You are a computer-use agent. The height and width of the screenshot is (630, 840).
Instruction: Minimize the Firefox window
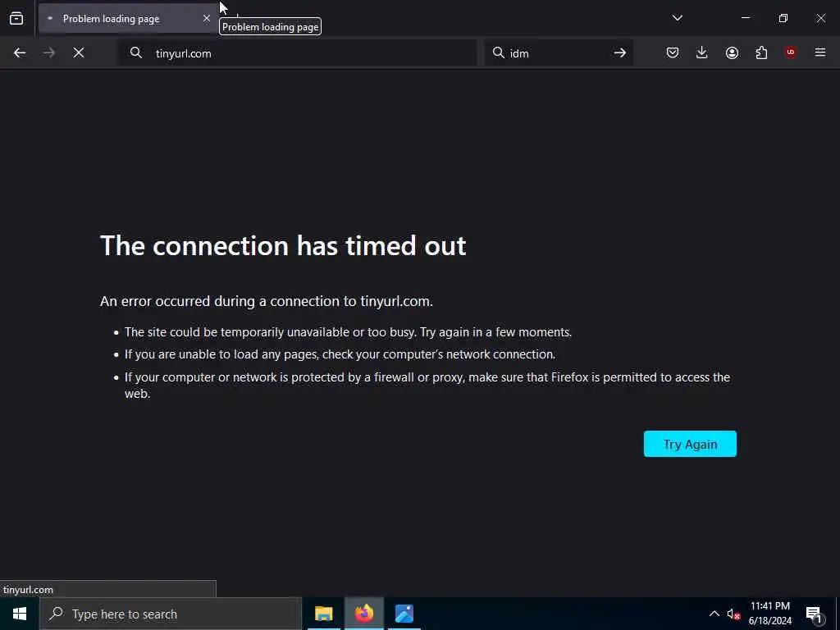point(745,18)
